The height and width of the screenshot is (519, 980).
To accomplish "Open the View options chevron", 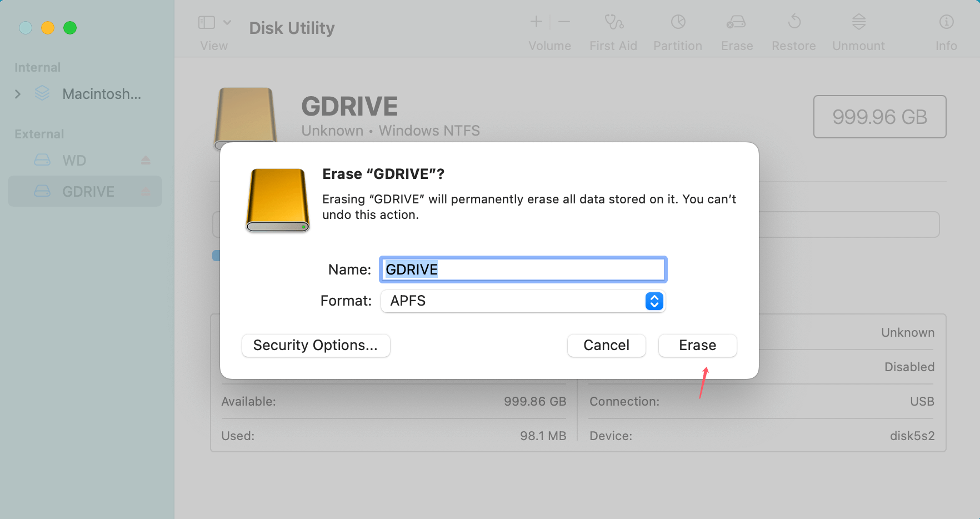I will (228, 22).
